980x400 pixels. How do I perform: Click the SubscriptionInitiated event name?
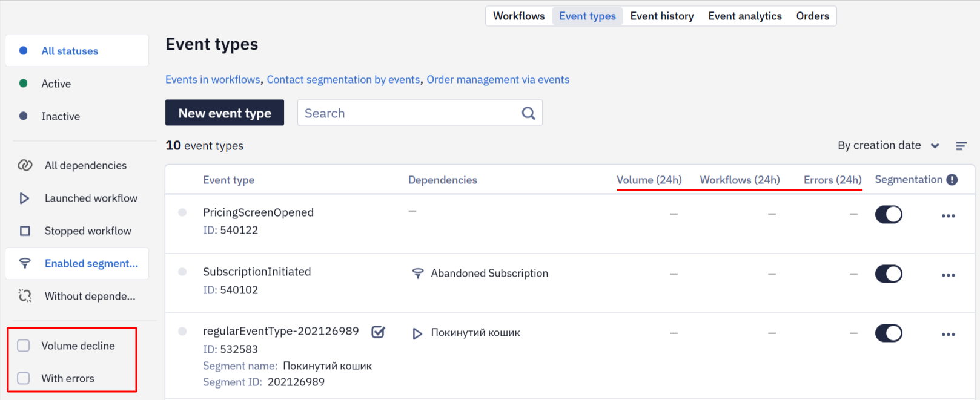(257, 272)
